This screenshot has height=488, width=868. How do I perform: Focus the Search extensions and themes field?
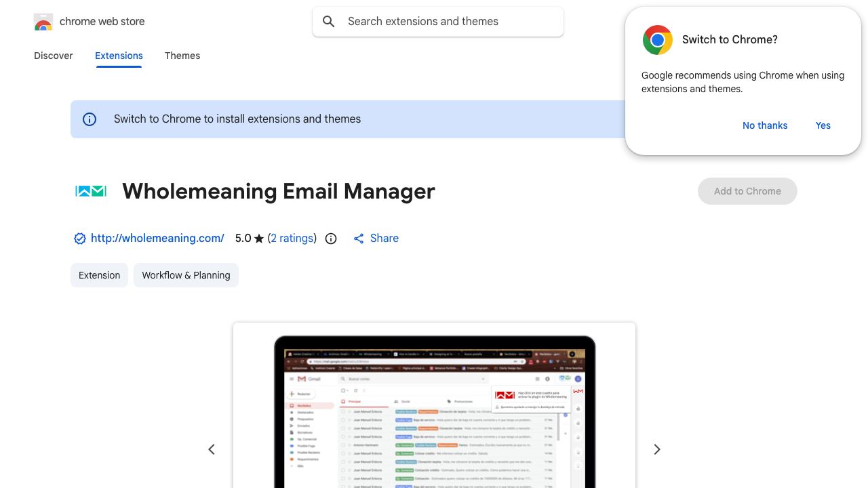click(438, 22)
